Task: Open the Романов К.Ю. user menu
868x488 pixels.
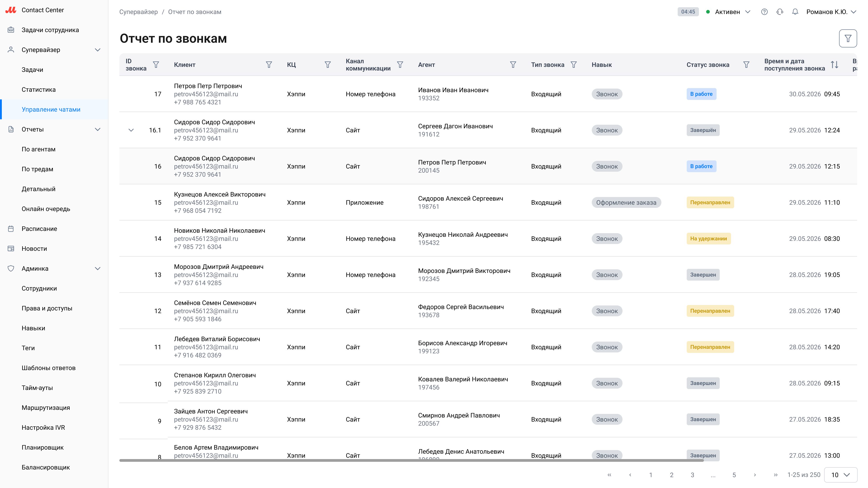Action: coord(831,12)
